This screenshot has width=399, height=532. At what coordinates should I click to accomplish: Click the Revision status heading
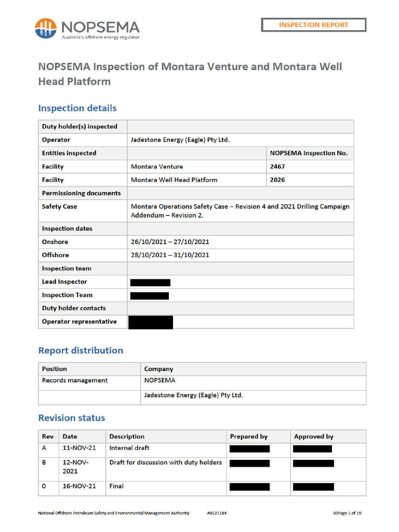point(72,418)
